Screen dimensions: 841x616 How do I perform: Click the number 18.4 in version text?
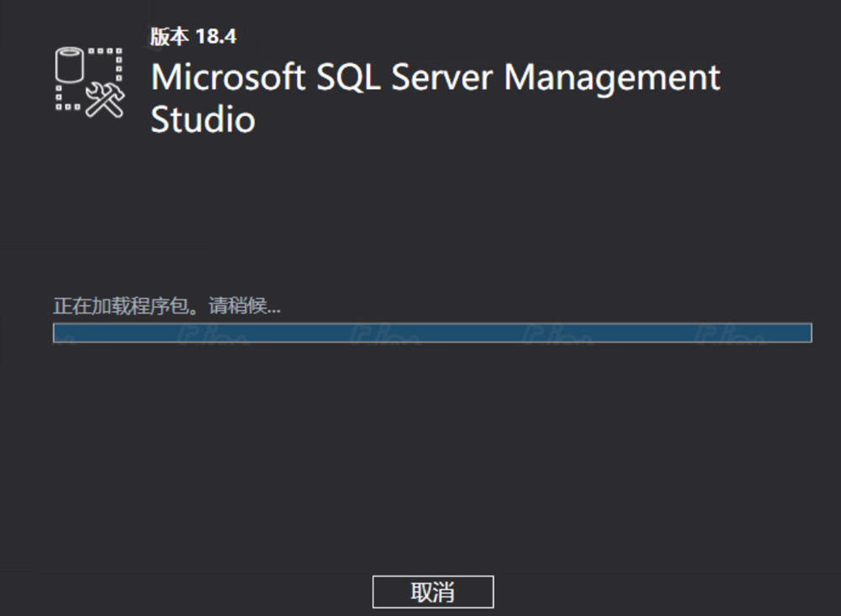click(216, 37)
